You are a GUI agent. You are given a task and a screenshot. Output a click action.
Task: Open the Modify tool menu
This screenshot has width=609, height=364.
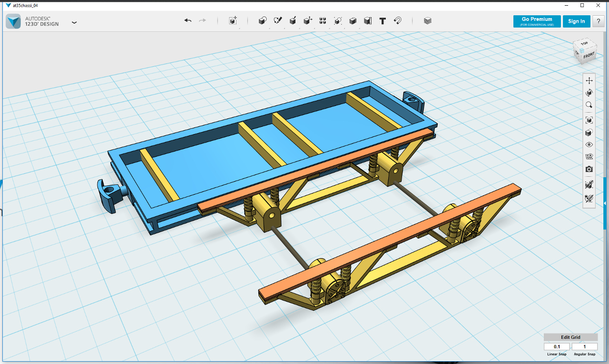tap(308, 21)
